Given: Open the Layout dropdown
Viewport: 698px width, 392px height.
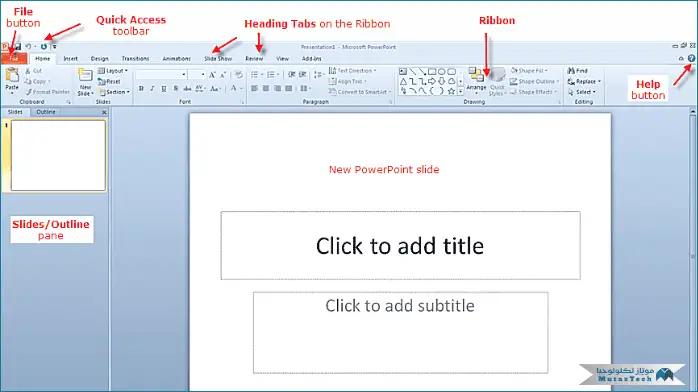Looking at the screenshot, I should 113,71.
